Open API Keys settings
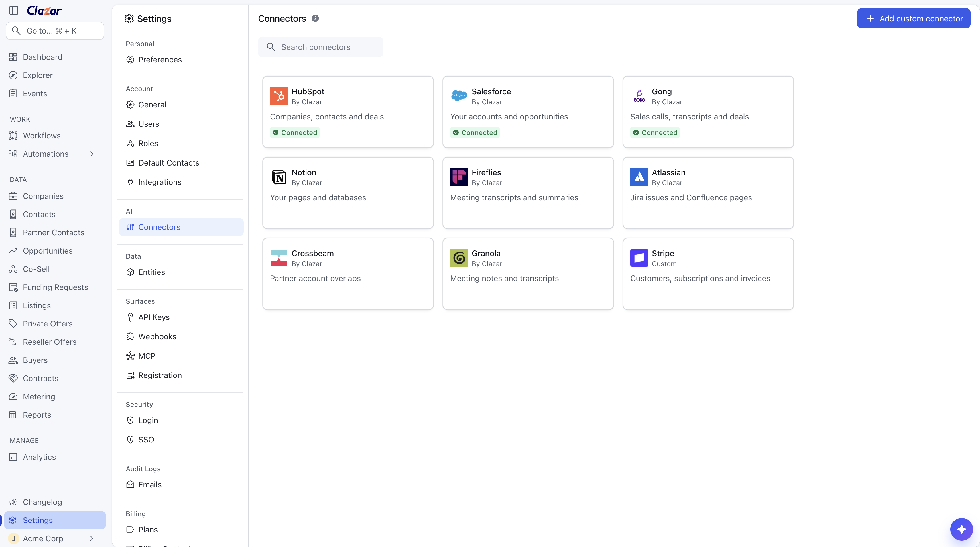Viewport: 980px width, 547px height. pyautogui.click(x=181, y=317)
